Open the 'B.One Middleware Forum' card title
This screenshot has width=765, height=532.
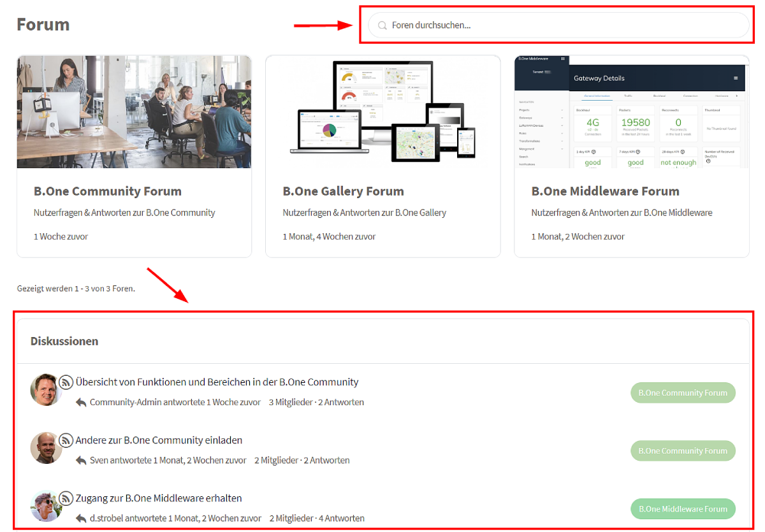click(x=605, y=191)
